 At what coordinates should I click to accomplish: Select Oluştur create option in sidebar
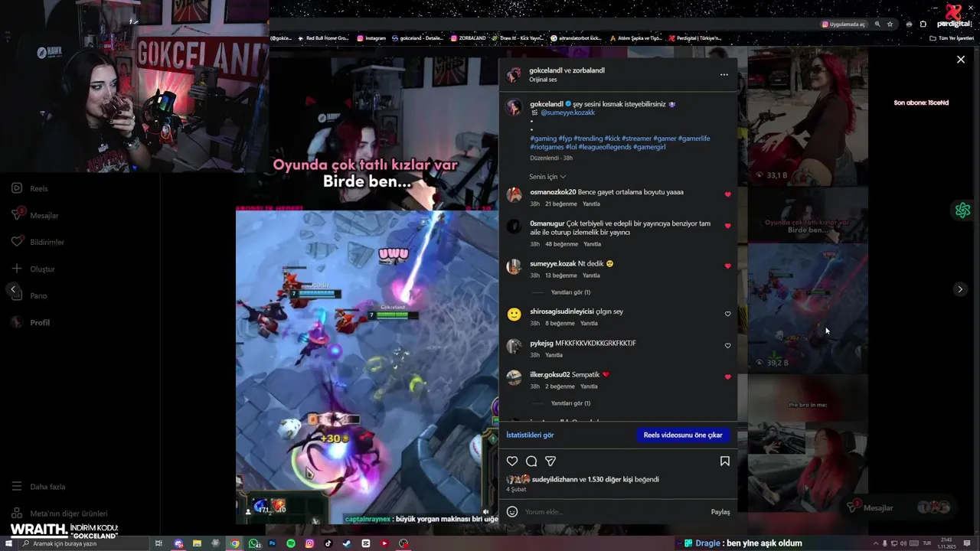[33, 269]
